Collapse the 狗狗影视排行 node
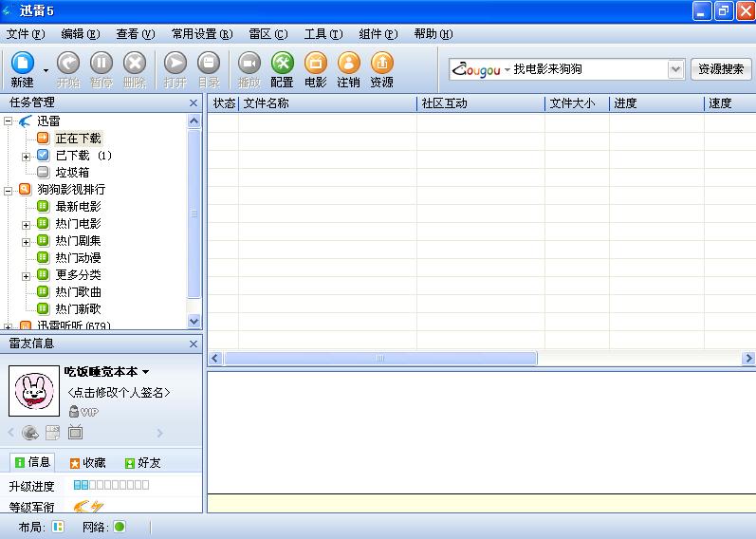 coord(9,191)
